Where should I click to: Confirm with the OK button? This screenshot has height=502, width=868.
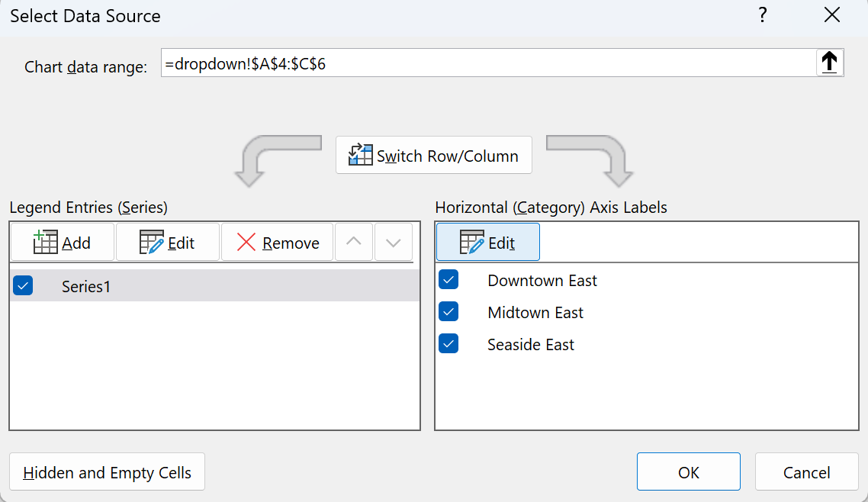point(688,472)
